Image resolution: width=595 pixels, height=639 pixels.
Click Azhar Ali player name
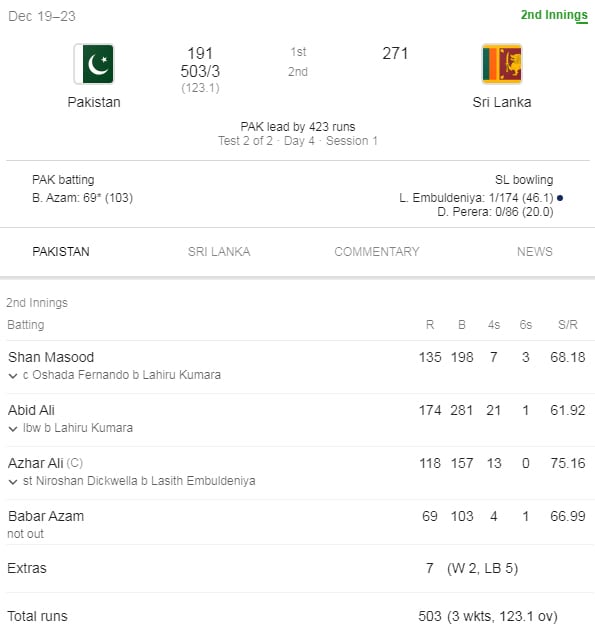click(35, 463)
